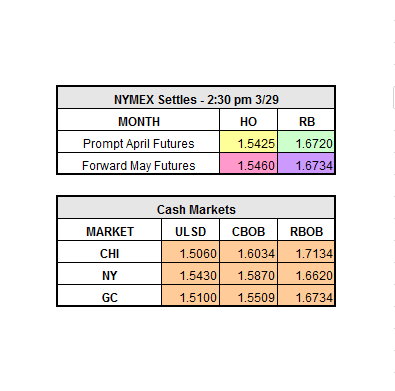Select the NYMEX Settles title cell
The image size is (395, 391).
coord(196,99)
